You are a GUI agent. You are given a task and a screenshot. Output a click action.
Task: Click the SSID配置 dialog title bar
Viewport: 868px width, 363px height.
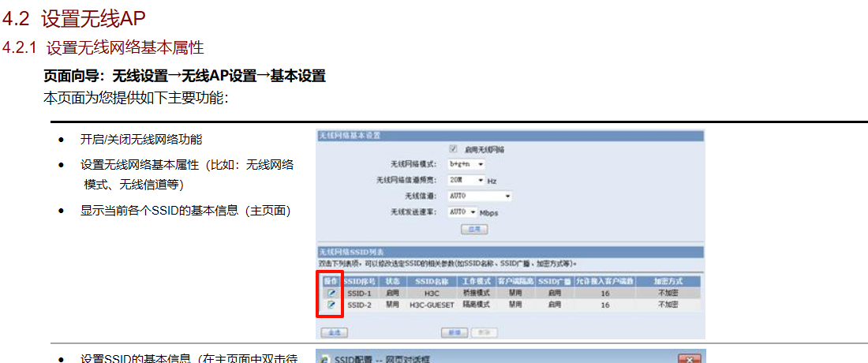tap(510, 357)
